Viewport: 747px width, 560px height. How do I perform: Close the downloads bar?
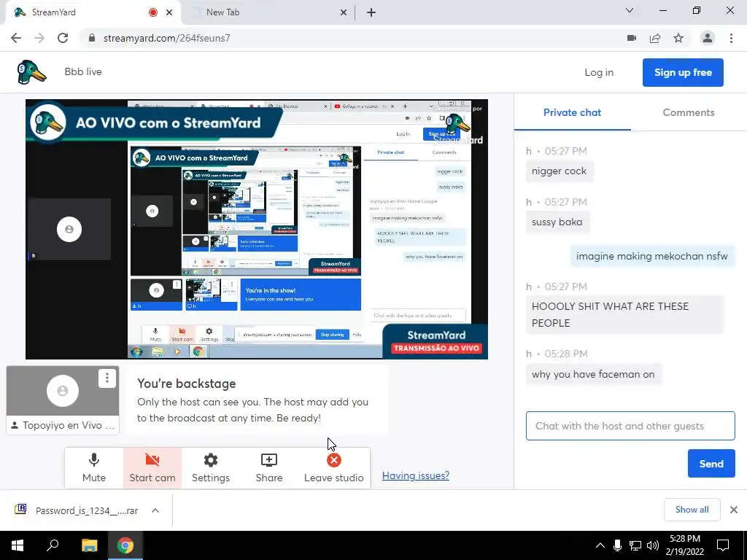pos(734,510)
